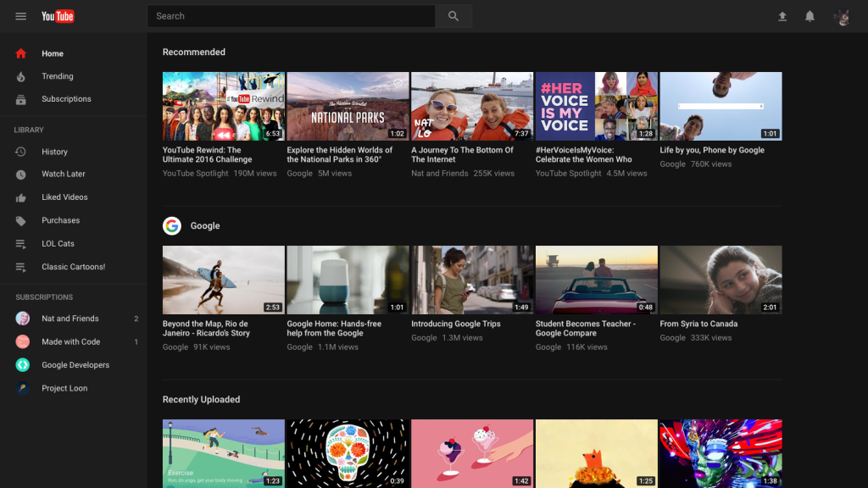Open your profile avatar menu
This screenshot has height=488, width=868.
[842, 15]
